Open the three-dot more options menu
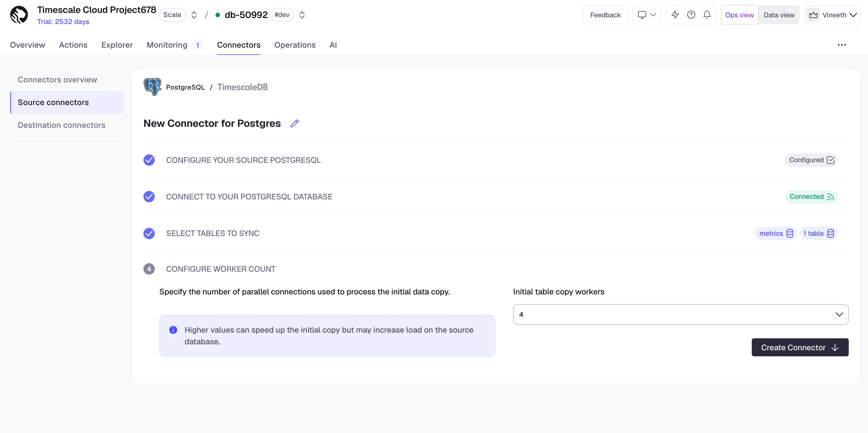Screen dimensions: 868x433 click(842, 45)
